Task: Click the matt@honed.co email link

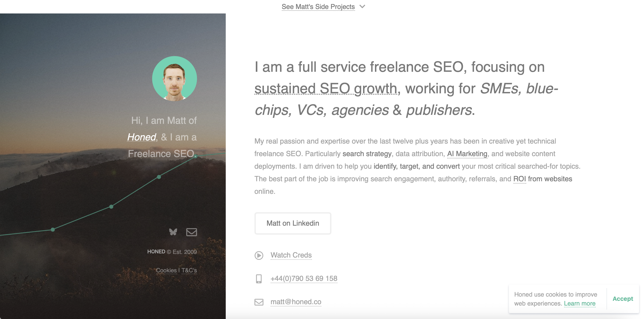Action: (296, 302)
